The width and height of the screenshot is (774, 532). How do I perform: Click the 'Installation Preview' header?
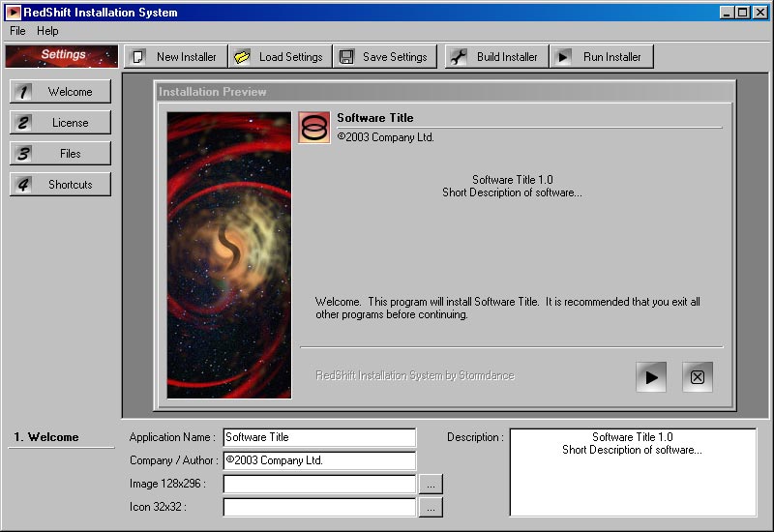coord(212,92)
